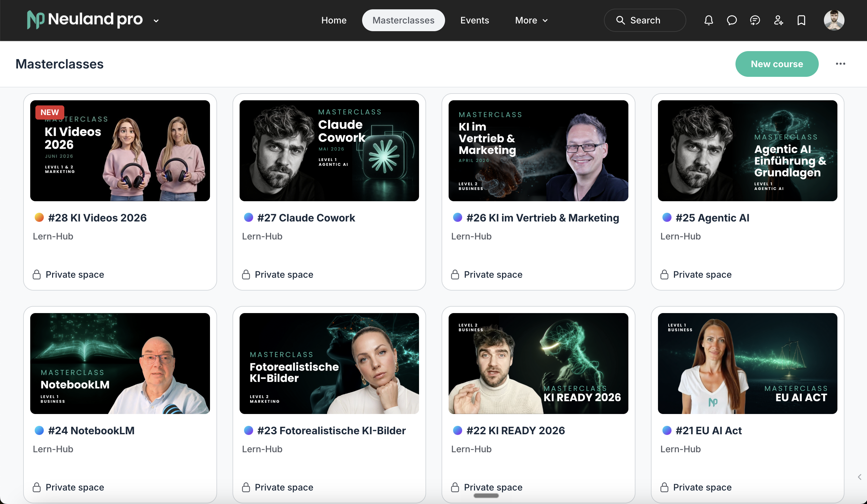Click the lock icon on #23 Fotorealistische KI-Bilder card
This screenshot has height=504, width=867.
[x=246, y=487]
